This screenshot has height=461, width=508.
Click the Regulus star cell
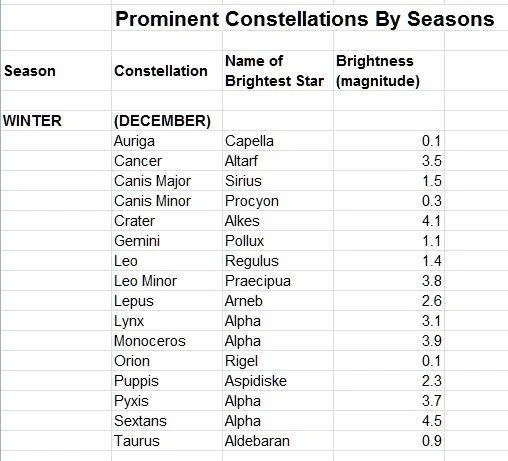pos(278,261)
